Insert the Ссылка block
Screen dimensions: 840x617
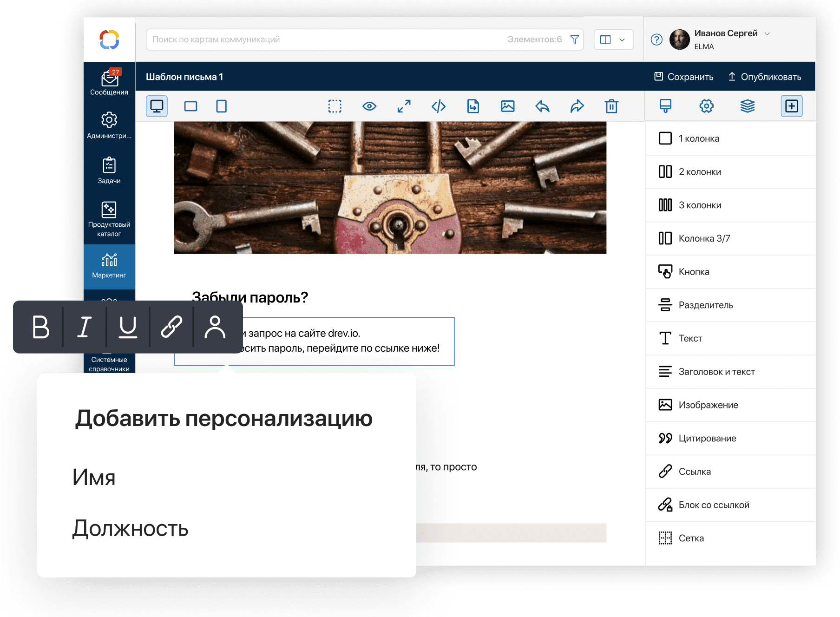tap(730, 472)
